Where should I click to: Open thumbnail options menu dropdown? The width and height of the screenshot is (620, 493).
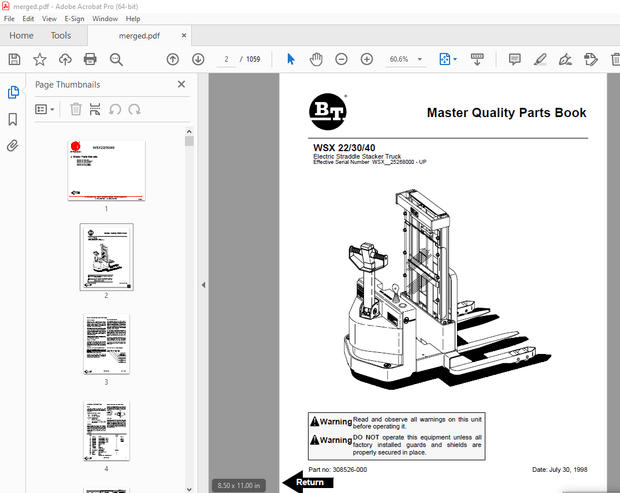pyautogui.click(x=45, y=109)
